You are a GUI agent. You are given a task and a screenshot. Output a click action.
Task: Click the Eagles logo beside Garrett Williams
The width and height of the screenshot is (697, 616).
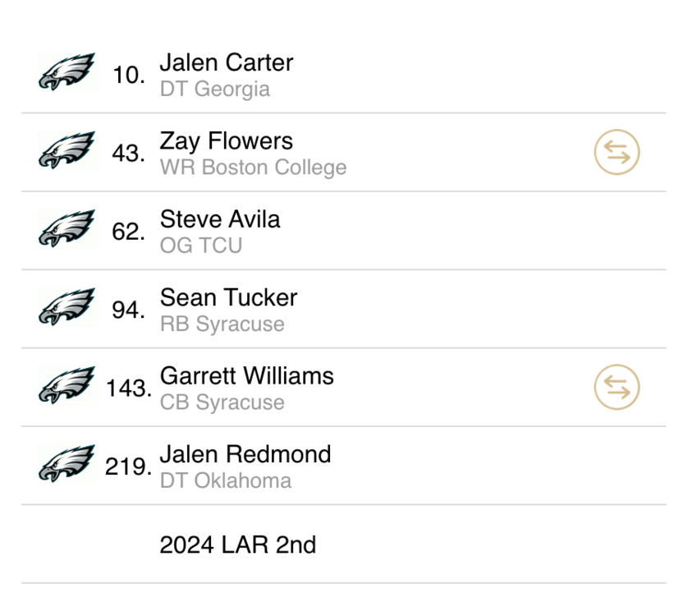[x=66, y=386]
